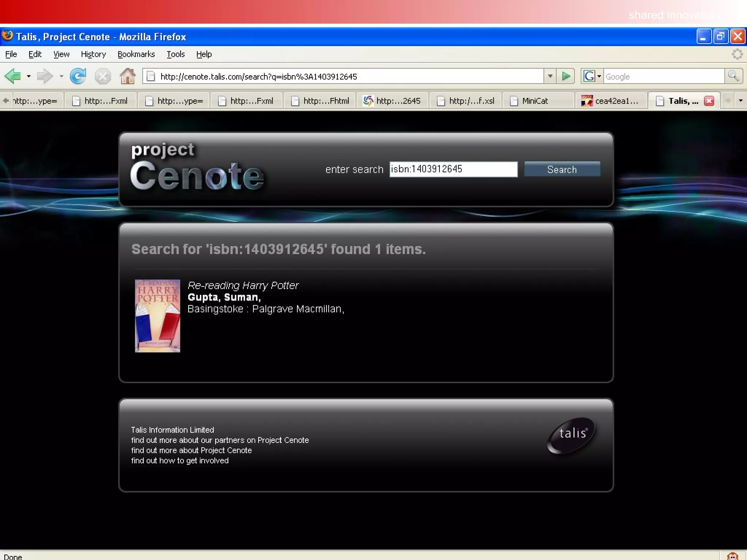Close the Talis tab with red X
747x560 pixels.
(709, 101)
